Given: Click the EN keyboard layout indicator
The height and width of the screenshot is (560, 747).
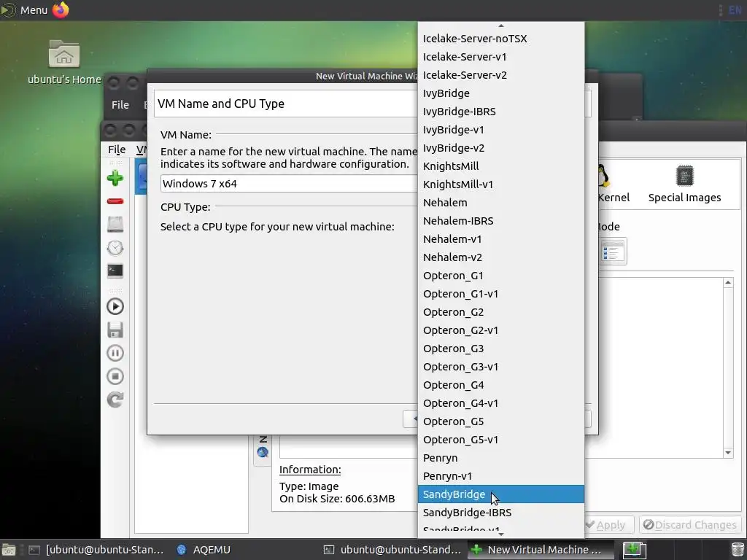Looking at the screenshot, I should pyautogui.click(x=735, y=10).
